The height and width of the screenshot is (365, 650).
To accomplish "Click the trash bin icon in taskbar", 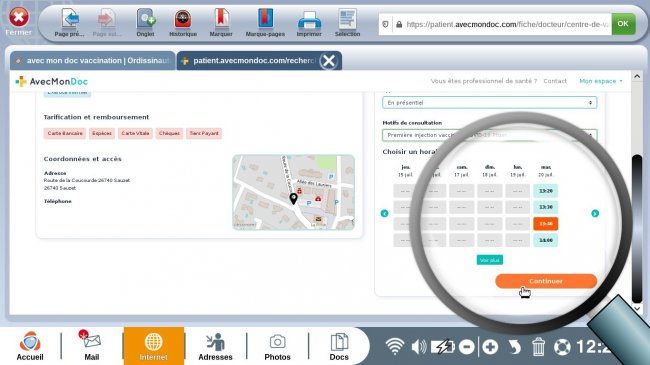I will [538, 347].
